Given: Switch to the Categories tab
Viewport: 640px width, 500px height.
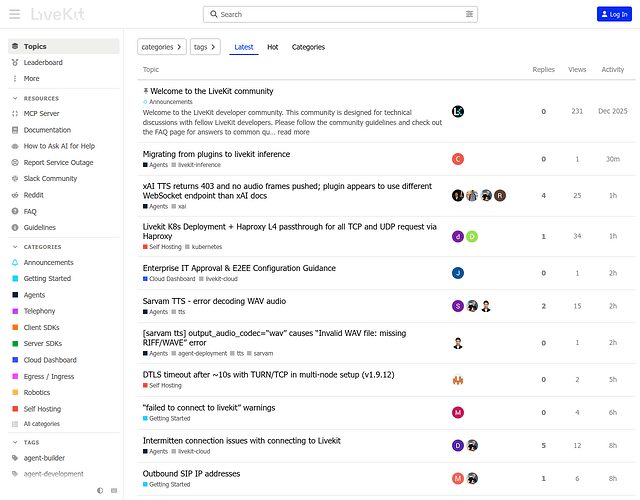Looking at the screenshot, I should point(308,47).
